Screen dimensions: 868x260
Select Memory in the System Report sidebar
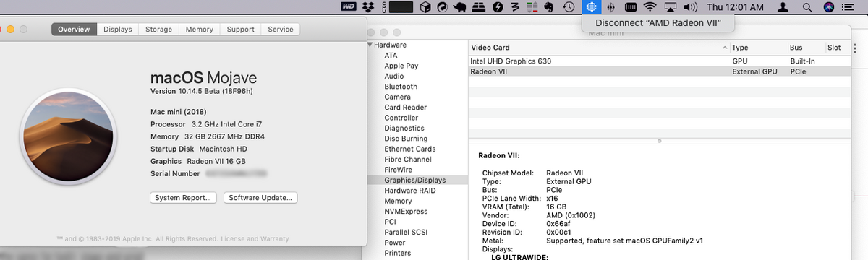click(399, 201)
